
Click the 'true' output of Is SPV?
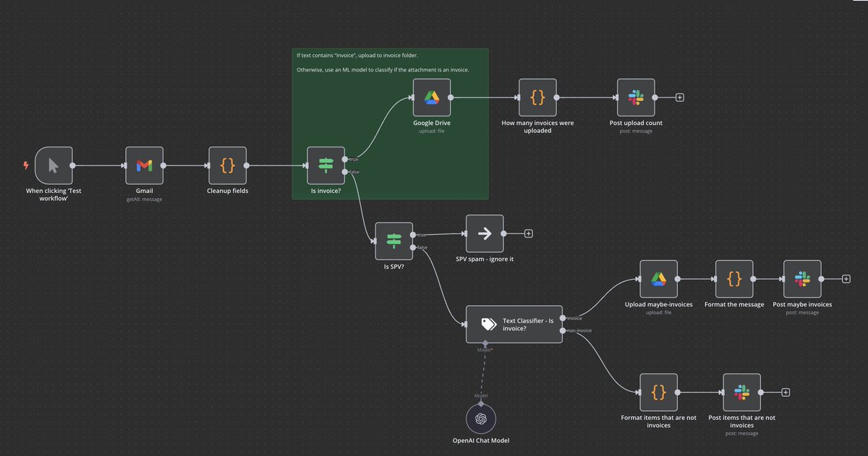click(x=413, y=234)
